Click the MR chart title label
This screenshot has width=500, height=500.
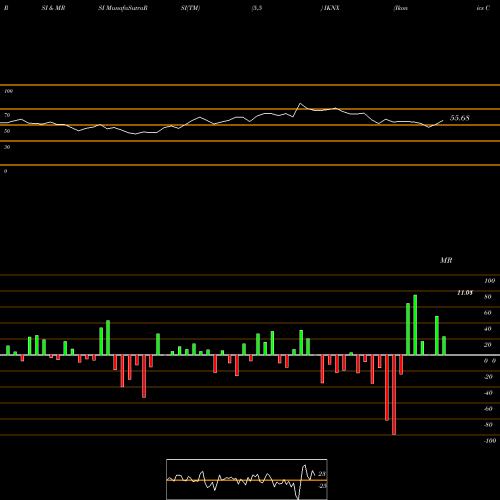click(x=446, y=260)
